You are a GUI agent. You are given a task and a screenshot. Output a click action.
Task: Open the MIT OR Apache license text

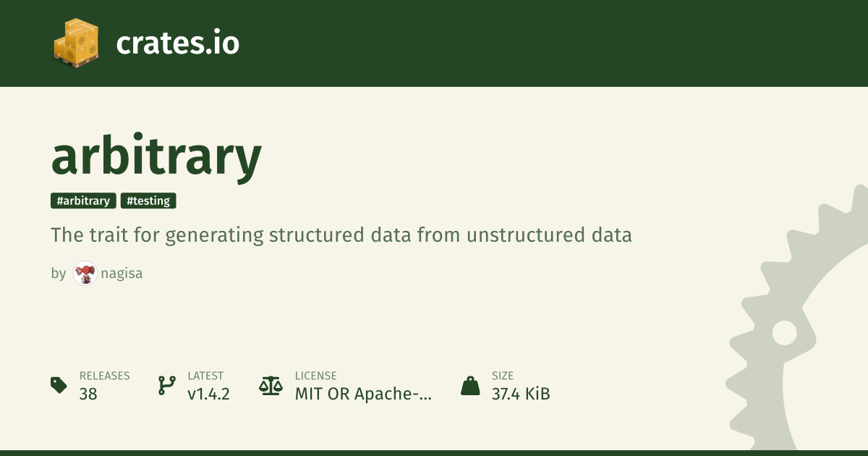[x=363, y=394]
